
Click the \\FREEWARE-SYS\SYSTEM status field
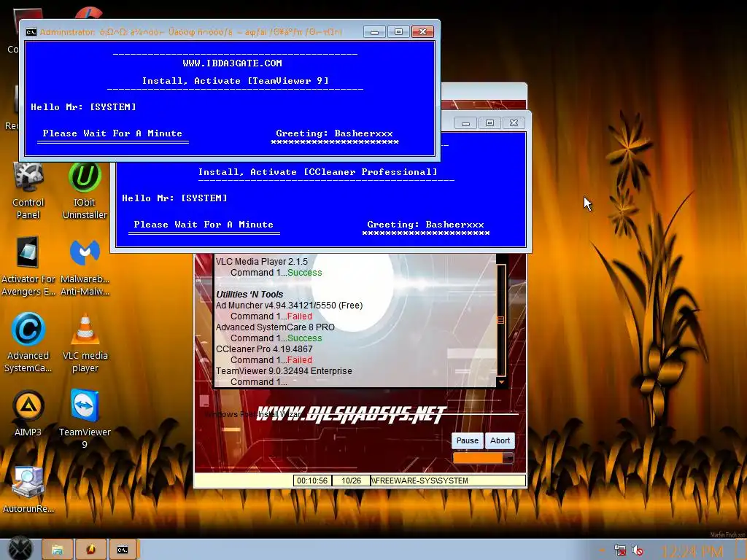[x=448, y=481]
